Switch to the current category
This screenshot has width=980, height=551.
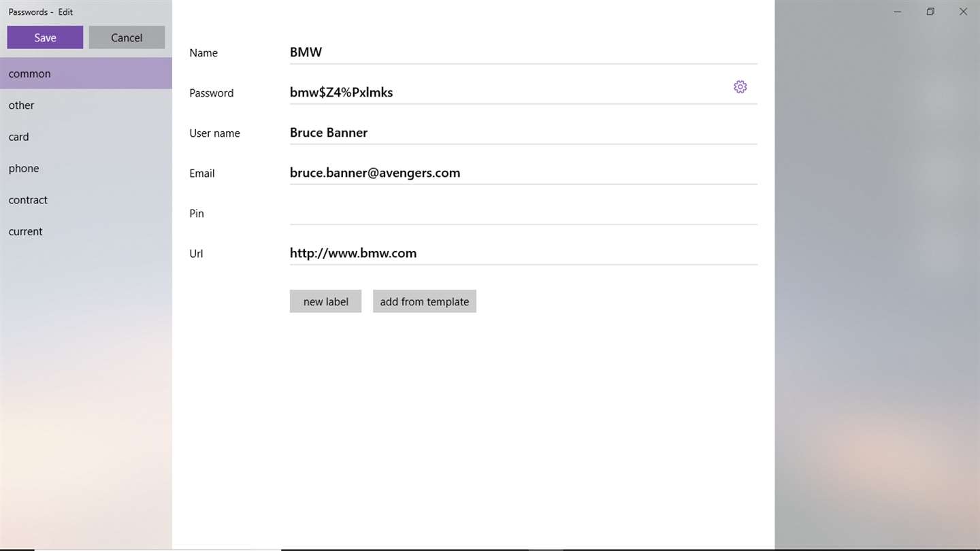(86, 231)
